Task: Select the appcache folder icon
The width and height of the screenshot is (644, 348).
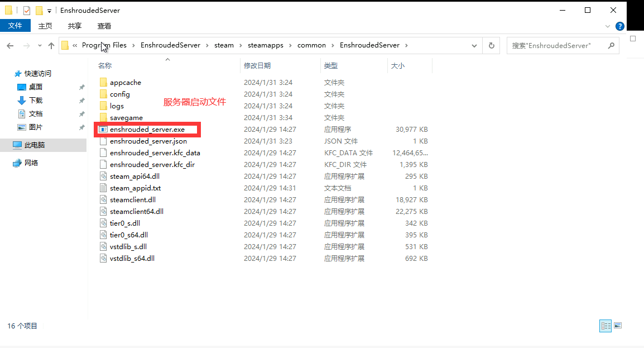Action: [x=103, y=83]
